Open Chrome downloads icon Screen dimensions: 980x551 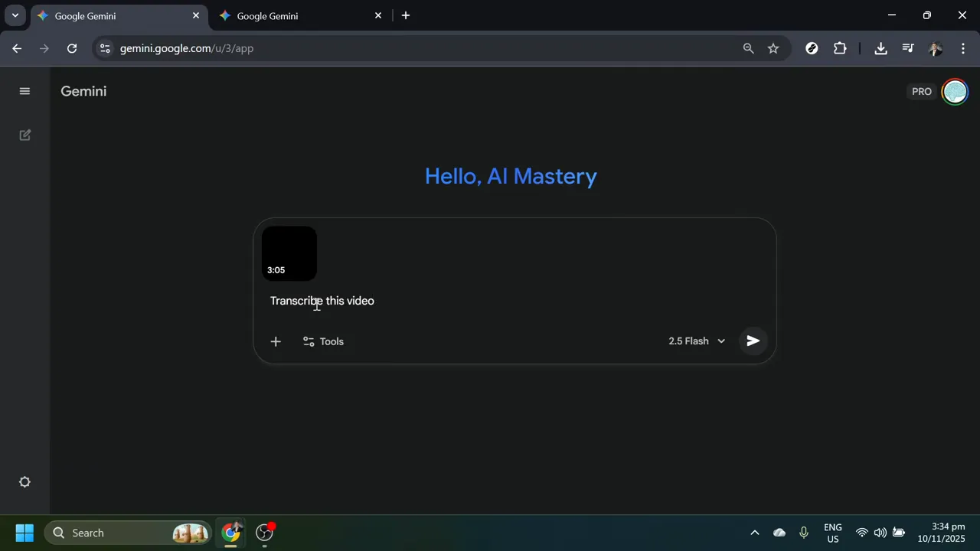[881, 48]
